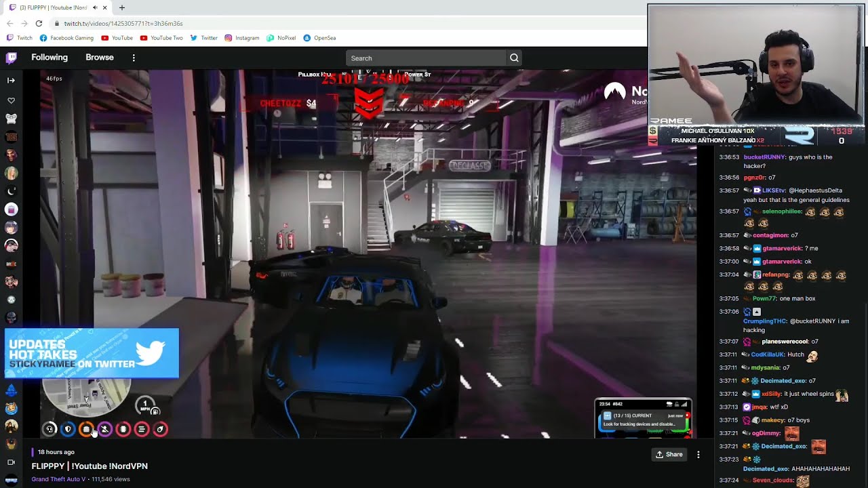Click username mdysania in chat
This screenshot has width=868, height=488.
pyautogui.click(x=766, y=368)
